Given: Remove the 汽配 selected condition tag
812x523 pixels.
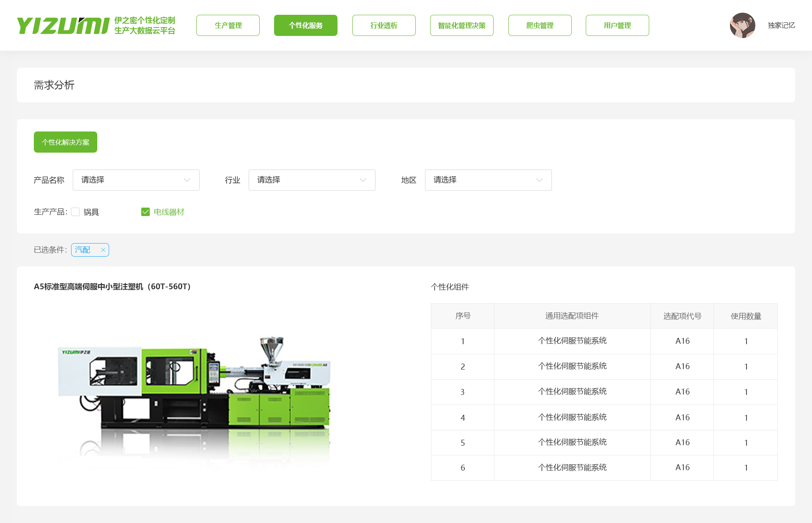Looking at the screenshot, I should (103, 250).
